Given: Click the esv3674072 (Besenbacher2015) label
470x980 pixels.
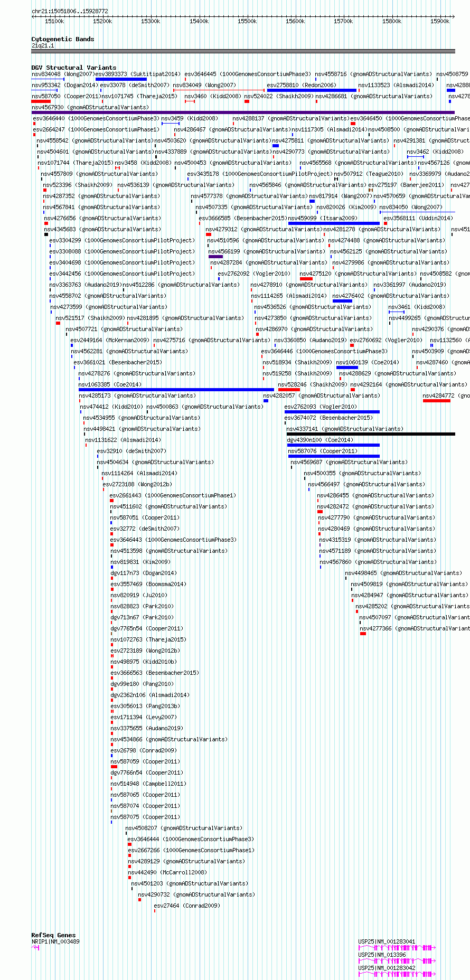Looking at the screenshot, I should point(328,418).
